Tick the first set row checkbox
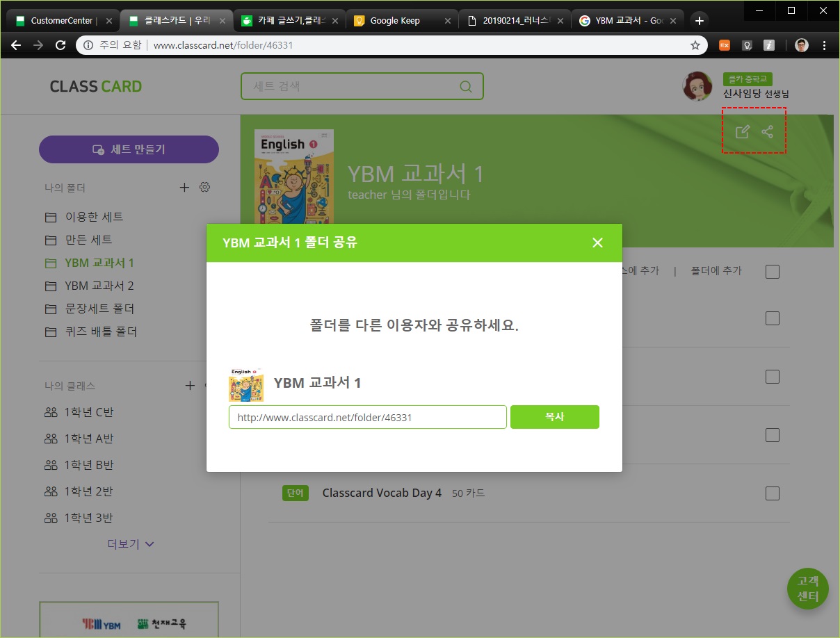Screen dimensions: 840x638 pos(773,318)
